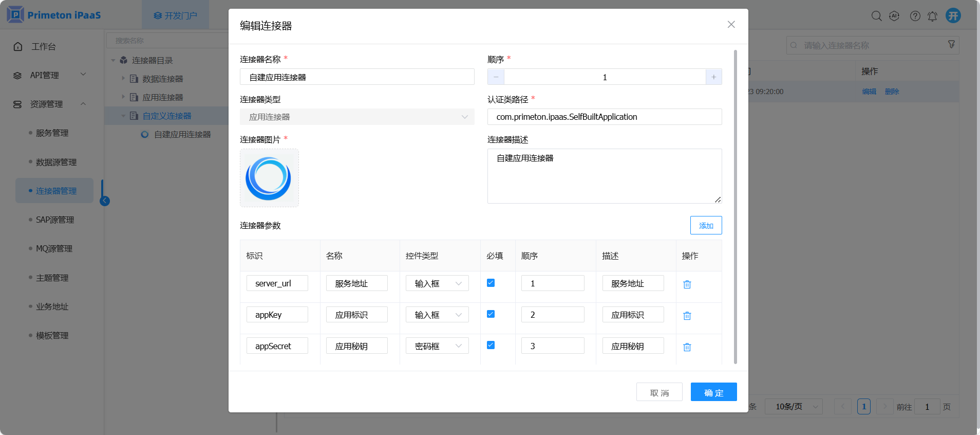
Task: Click the 认证类路径 input field
Action: (x=604, y=117)
